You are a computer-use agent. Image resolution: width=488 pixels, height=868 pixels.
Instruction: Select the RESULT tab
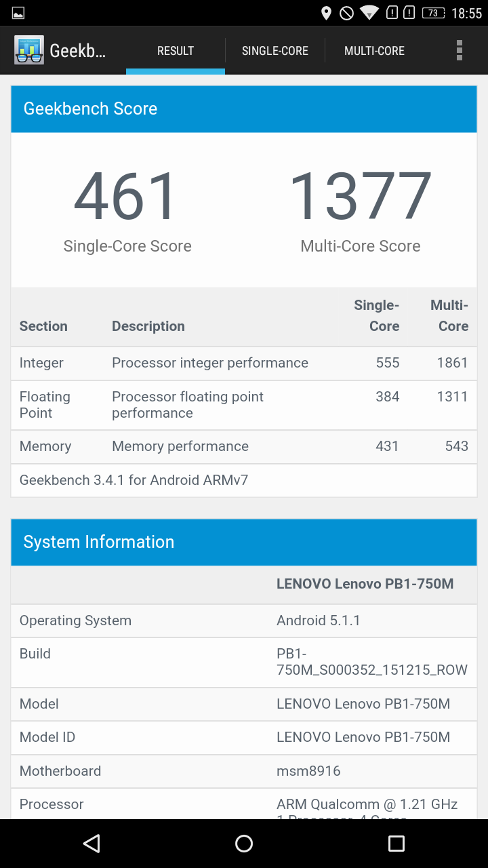tap(176, 51)
